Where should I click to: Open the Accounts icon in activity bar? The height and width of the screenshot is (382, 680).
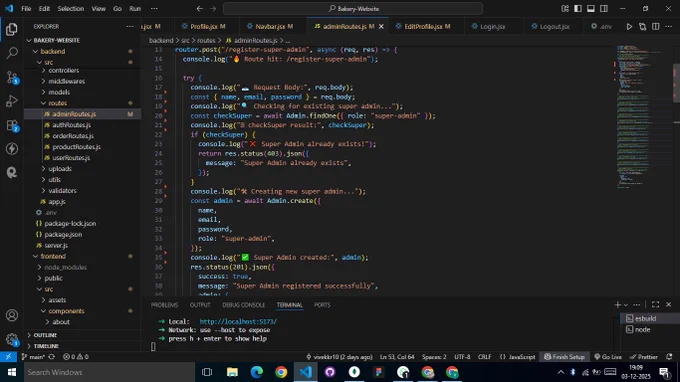point(12,315)
